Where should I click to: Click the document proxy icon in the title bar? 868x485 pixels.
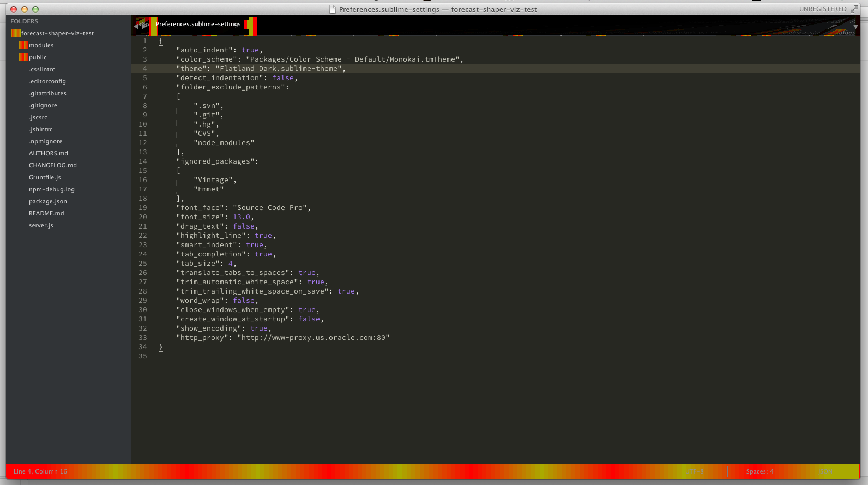tap(333, 9)
